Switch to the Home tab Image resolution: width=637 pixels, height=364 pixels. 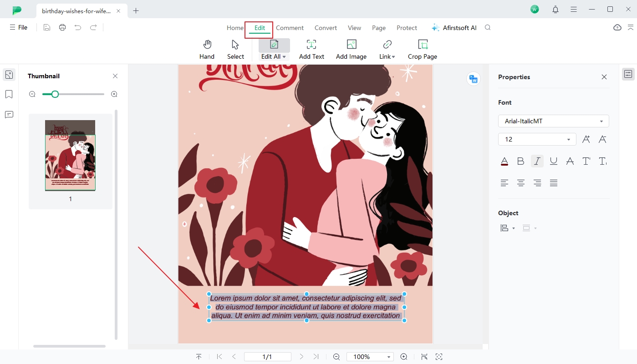pos(235,28)
